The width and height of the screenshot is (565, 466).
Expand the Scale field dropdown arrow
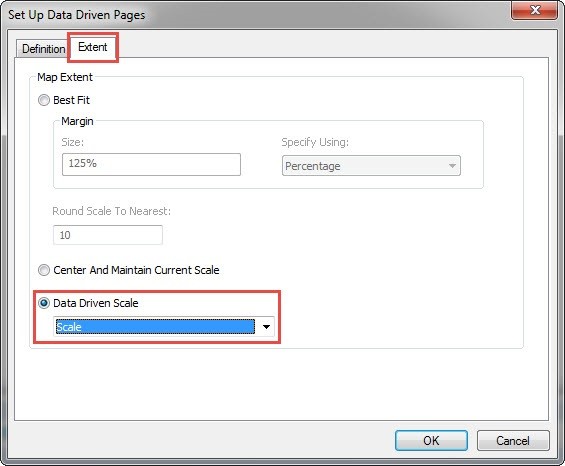(266, 327)
